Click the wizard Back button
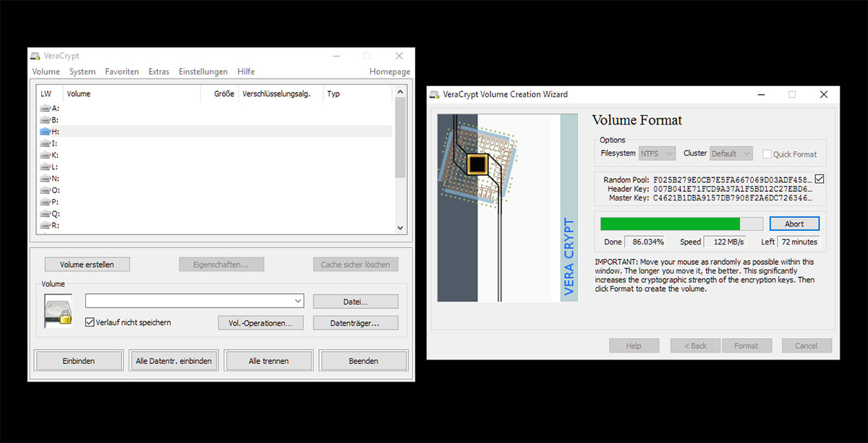The width and height of the screenshot is (868, 443). point(695,345)
